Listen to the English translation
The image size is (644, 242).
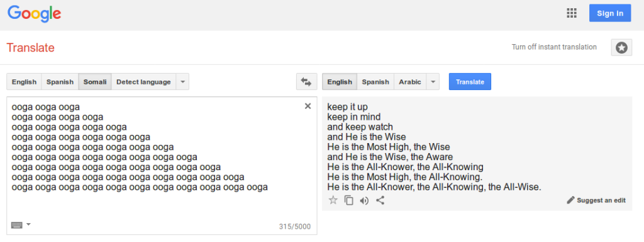pyautogui.click(x=364, y=201)
